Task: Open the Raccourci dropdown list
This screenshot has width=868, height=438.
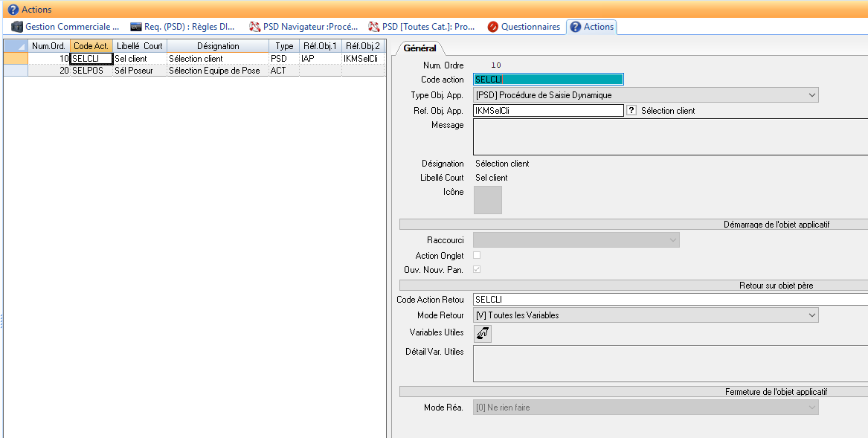Action: coord(672,240)
